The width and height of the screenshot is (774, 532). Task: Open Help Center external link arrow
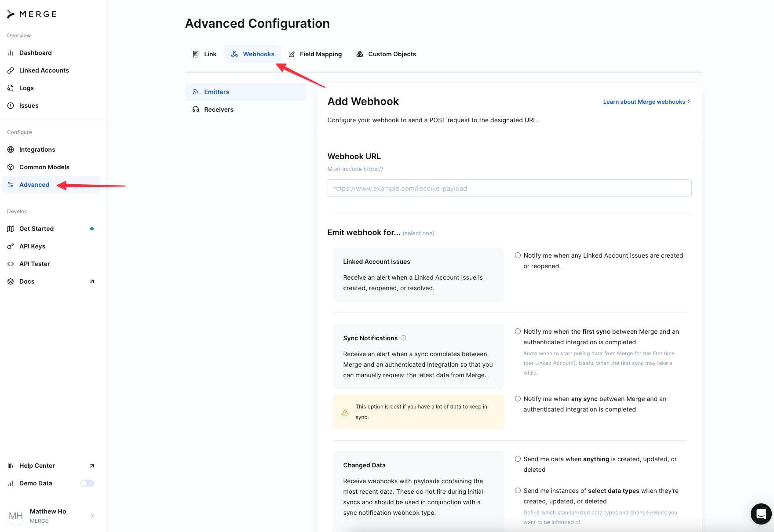[x=92, y=466]
